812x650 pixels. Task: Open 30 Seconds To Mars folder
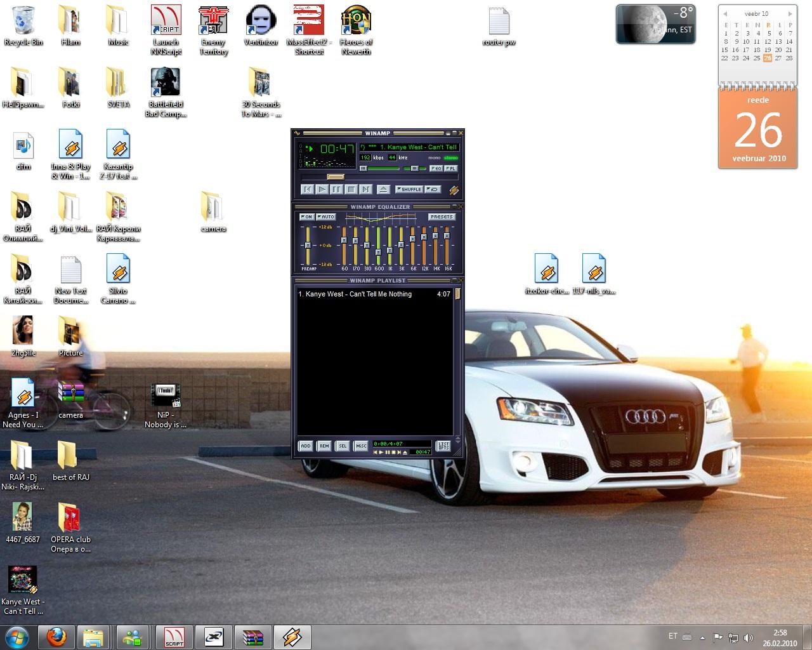coord(261,92)
